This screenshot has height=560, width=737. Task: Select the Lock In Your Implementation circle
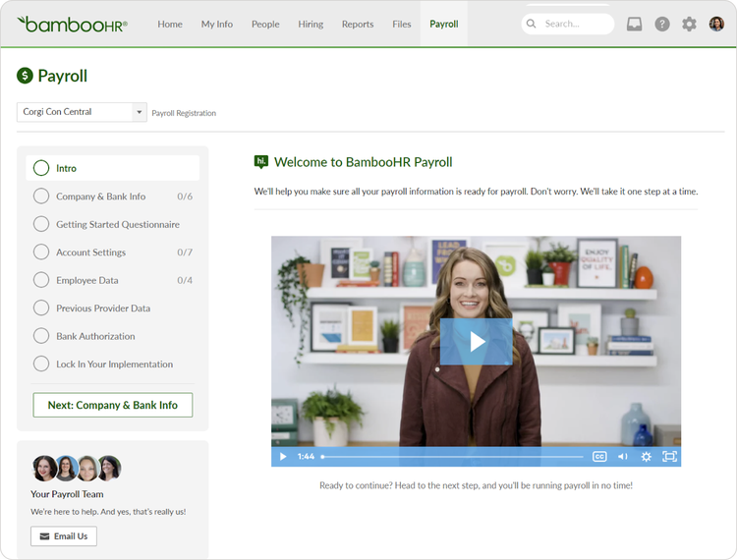tap(41, 364)
